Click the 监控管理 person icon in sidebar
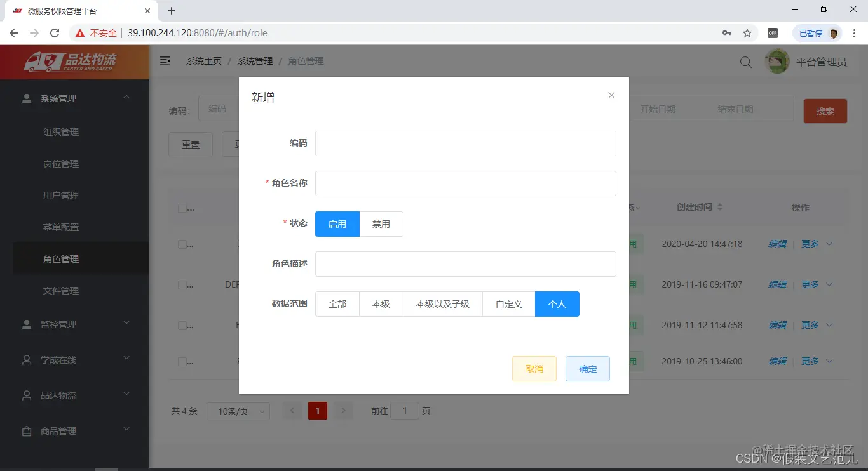The image size is (868, 471). point(25,324)
